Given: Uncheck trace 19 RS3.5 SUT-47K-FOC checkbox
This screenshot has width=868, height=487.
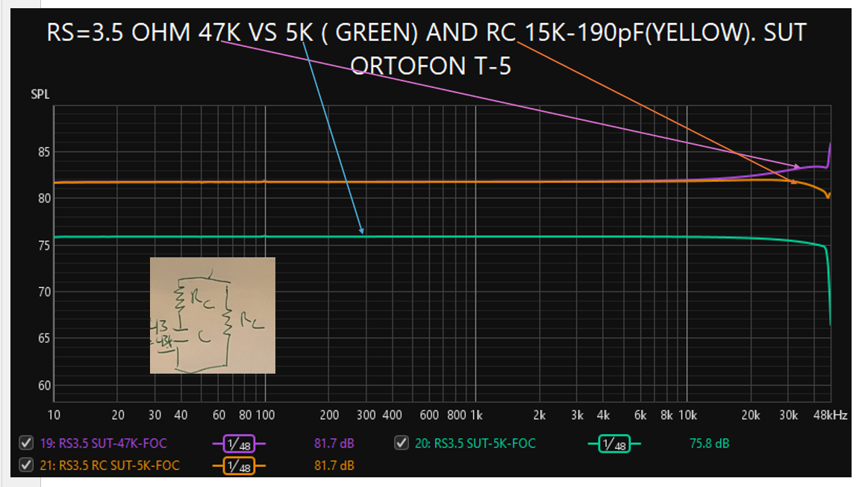Looking at the screenshot, I should (26, 443).
